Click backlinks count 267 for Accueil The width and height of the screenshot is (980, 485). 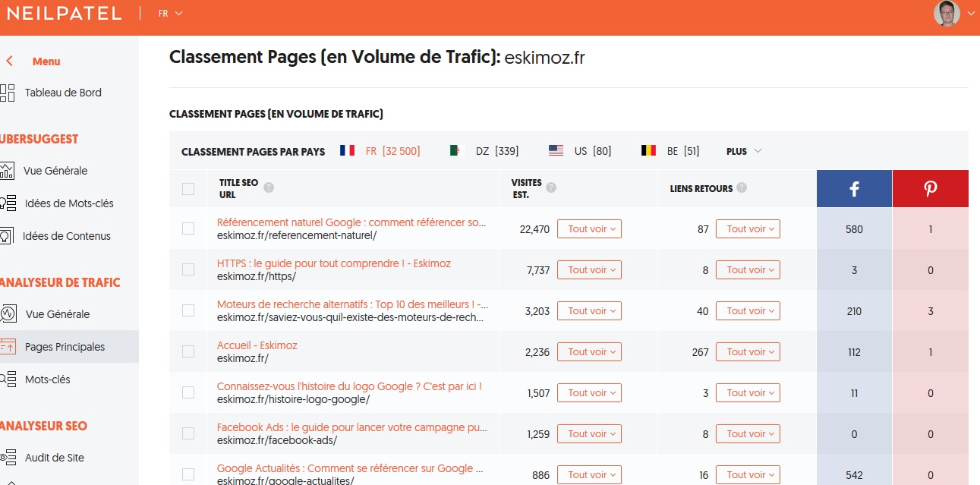click(701, 352)
